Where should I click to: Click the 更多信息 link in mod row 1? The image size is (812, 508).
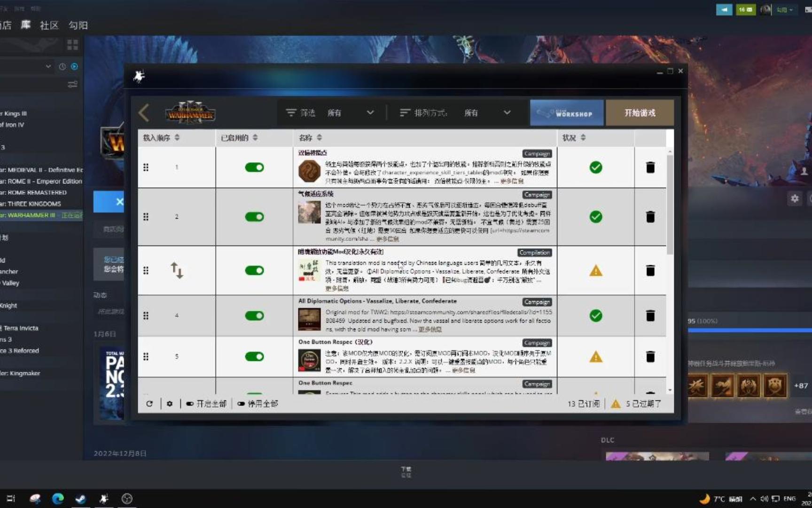click(x=512, y=181)
